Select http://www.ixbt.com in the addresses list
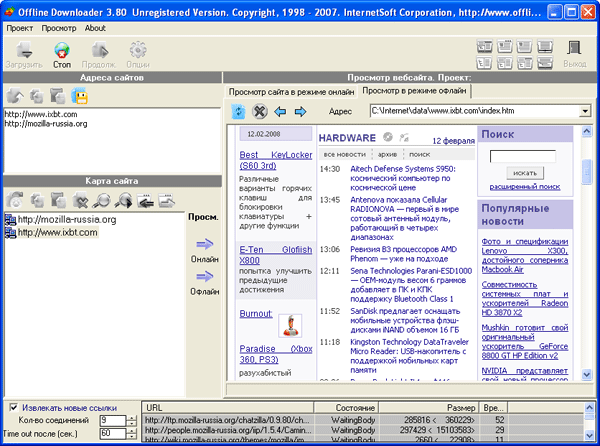 point(41,114)
